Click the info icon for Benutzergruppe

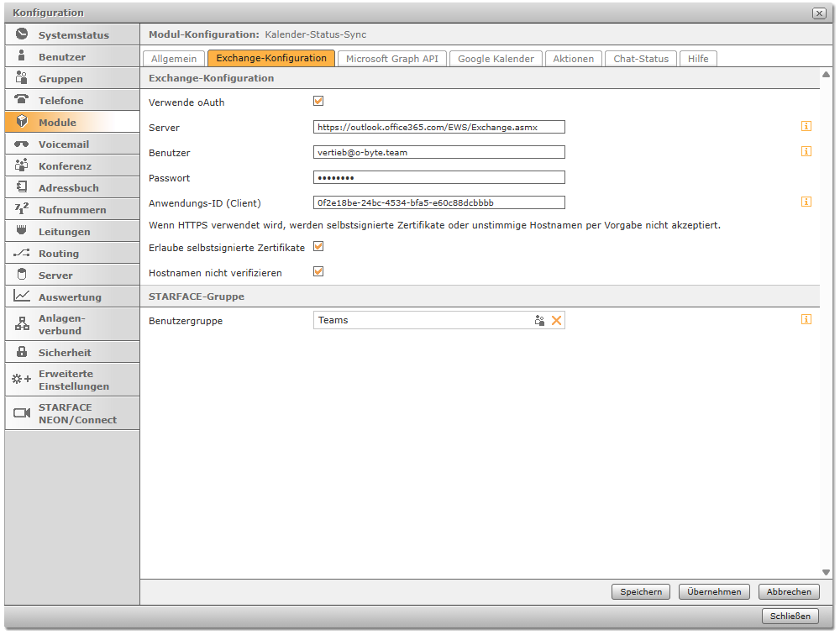[806, 319]
